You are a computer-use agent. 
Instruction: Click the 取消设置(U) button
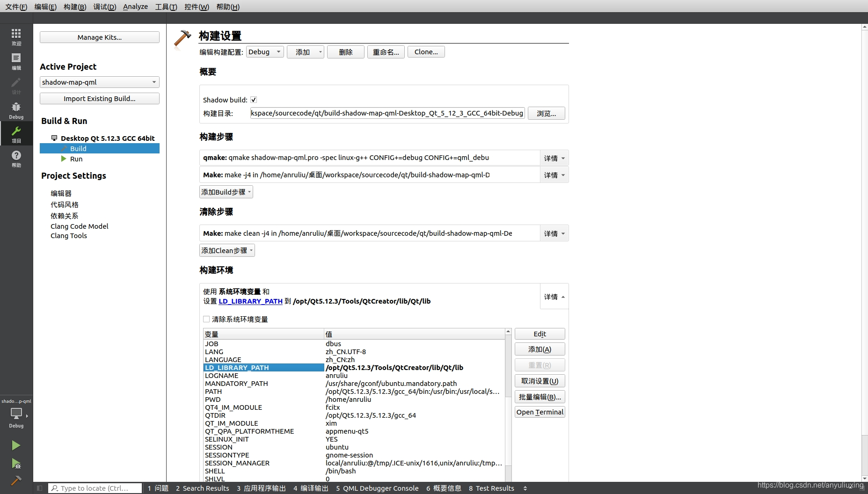pyautogui.click(x=540, y=381)
